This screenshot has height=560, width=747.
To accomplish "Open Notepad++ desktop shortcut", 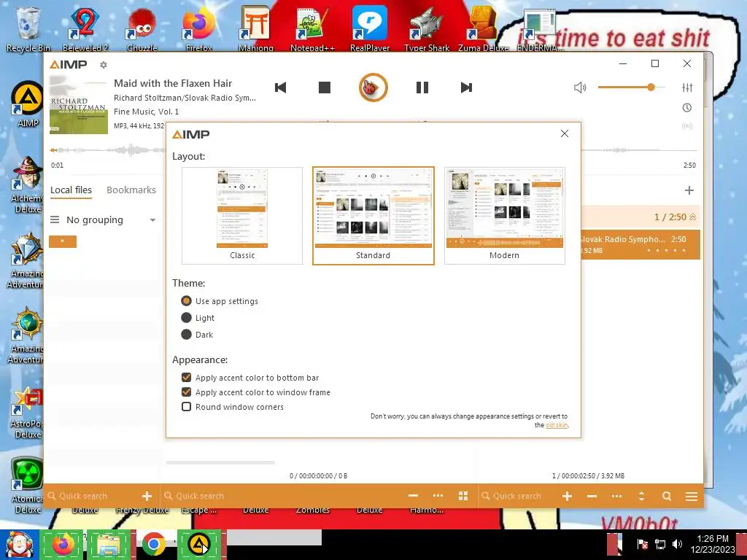I will pyautogui.click(x=312, y=28).
